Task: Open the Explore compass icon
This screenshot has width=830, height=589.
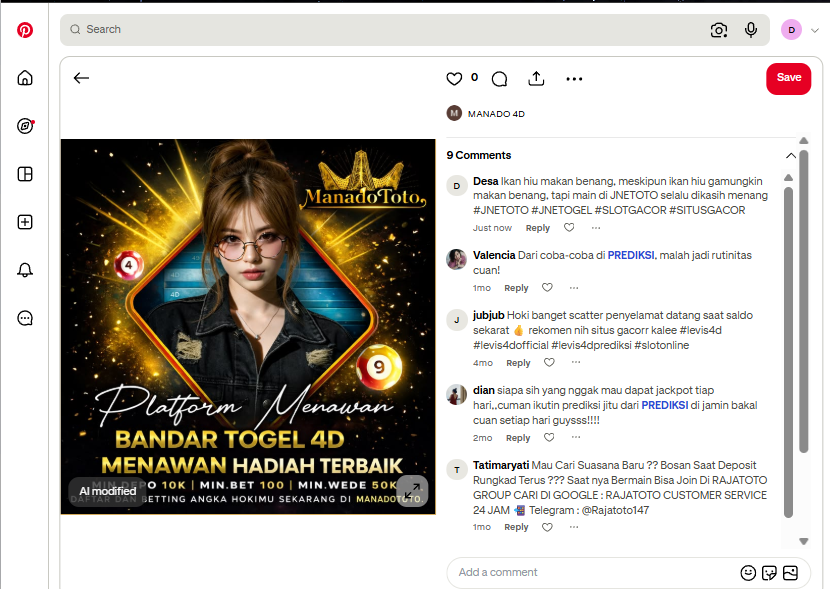Action: coord(25,126)
